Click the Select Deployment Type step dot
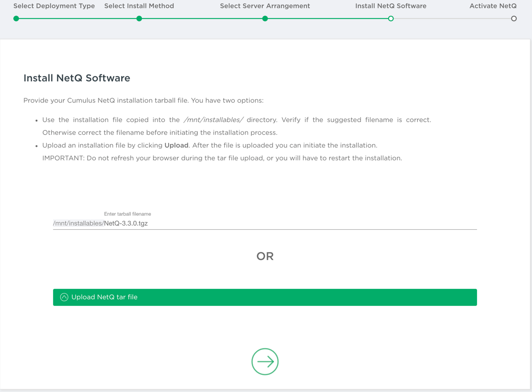The image size is (532, 392). [16, 18]
